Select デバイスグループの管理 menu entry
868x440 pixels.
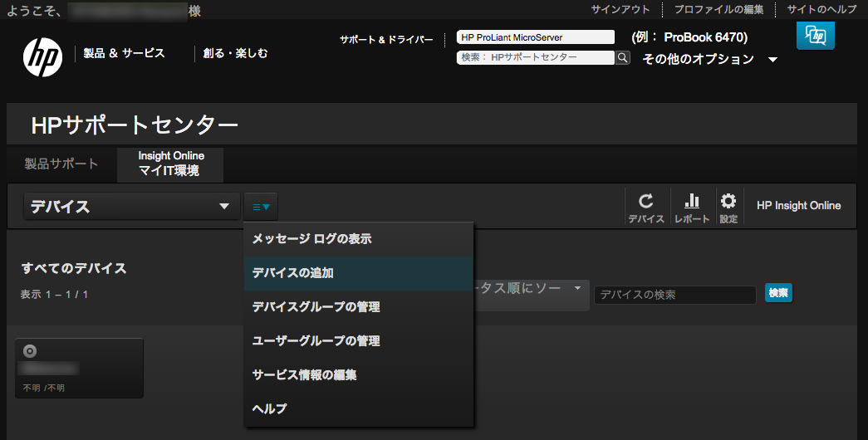(316, 307)
